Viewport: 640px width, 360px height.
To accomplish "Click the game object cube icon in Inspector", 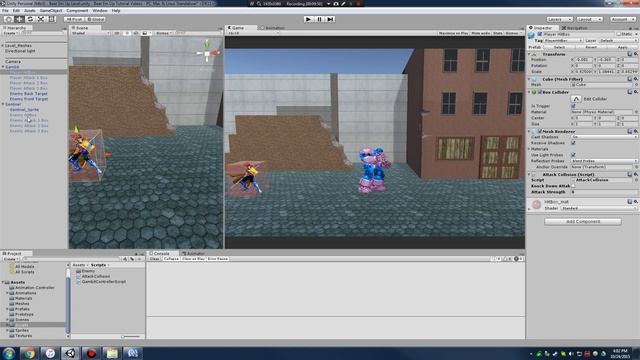I will click(531, 36).
